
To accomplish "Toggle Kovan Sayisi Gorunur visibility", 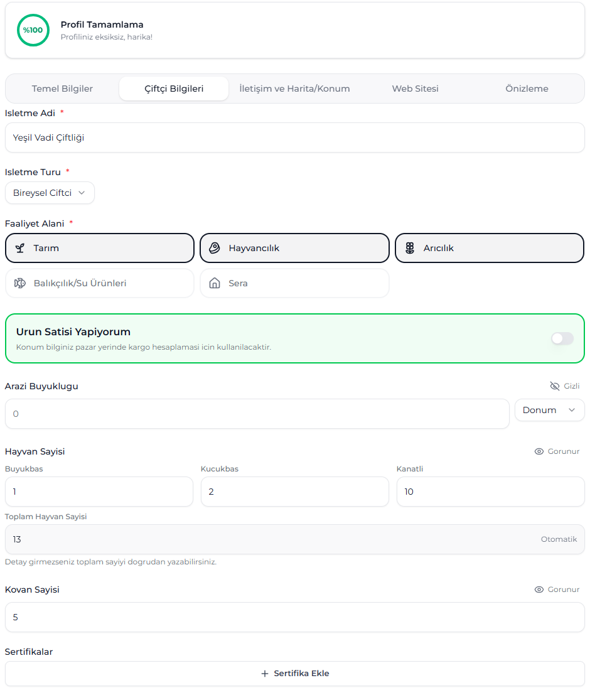I will tap(557, 590).
